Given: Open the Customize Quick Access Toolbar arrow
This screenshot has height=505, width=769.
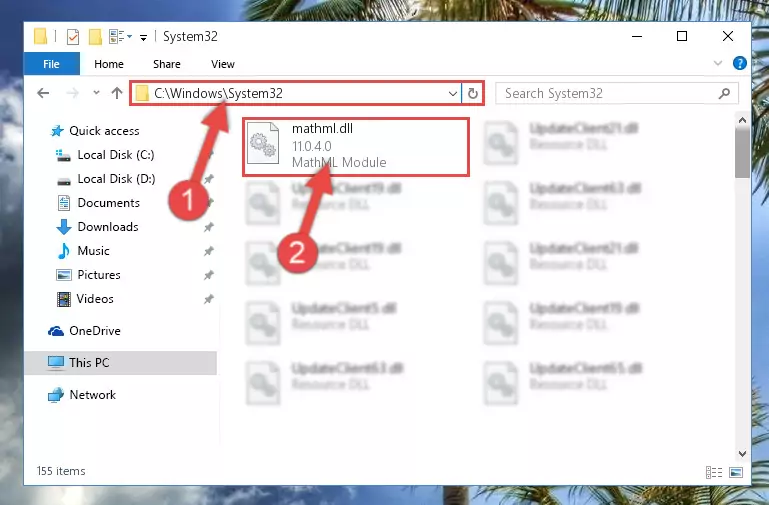Looking at the screenshot, I should 143,37.
